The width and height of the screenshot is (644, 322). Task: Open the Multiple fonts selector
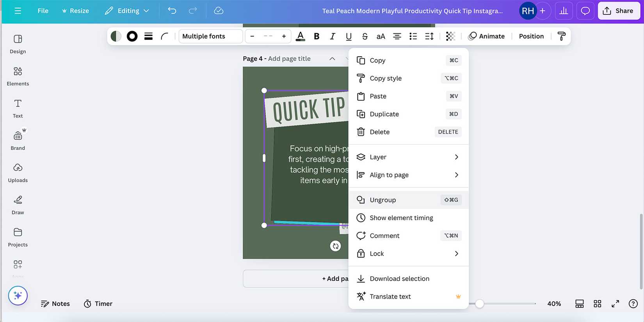tap(210, 36)
